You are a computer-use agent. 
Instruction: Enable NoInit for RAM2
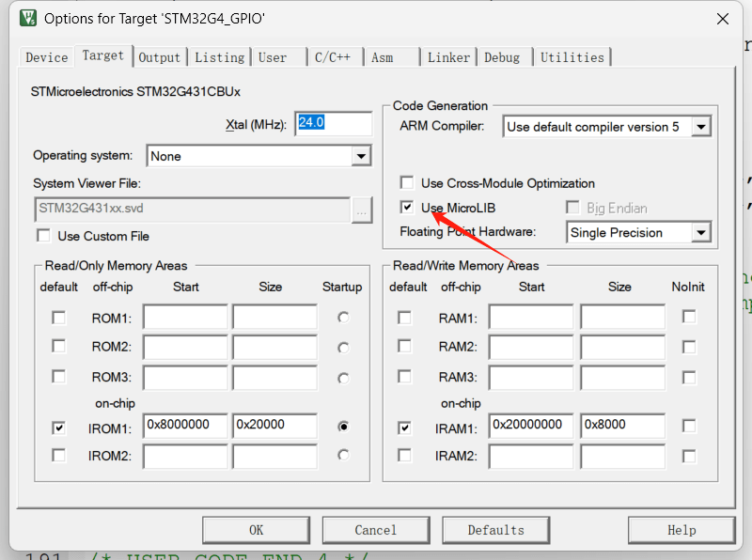click(x=689, y=347)
